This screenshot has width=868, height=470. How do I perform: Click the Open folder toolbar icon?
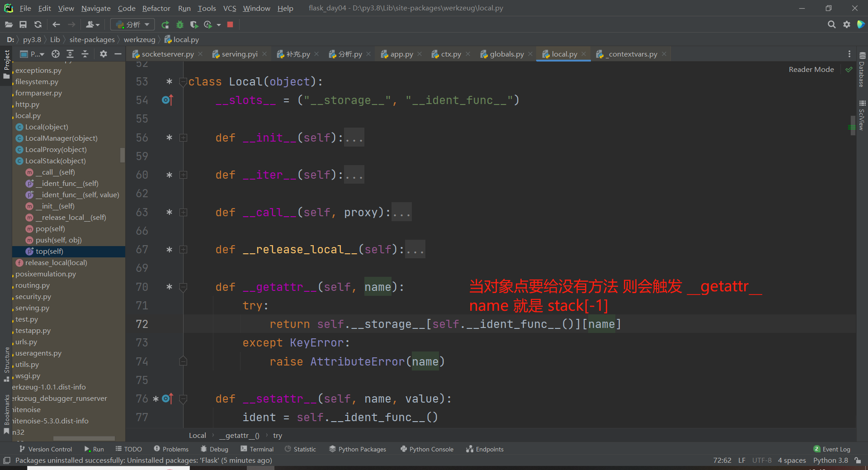click(x=9, y=24)
